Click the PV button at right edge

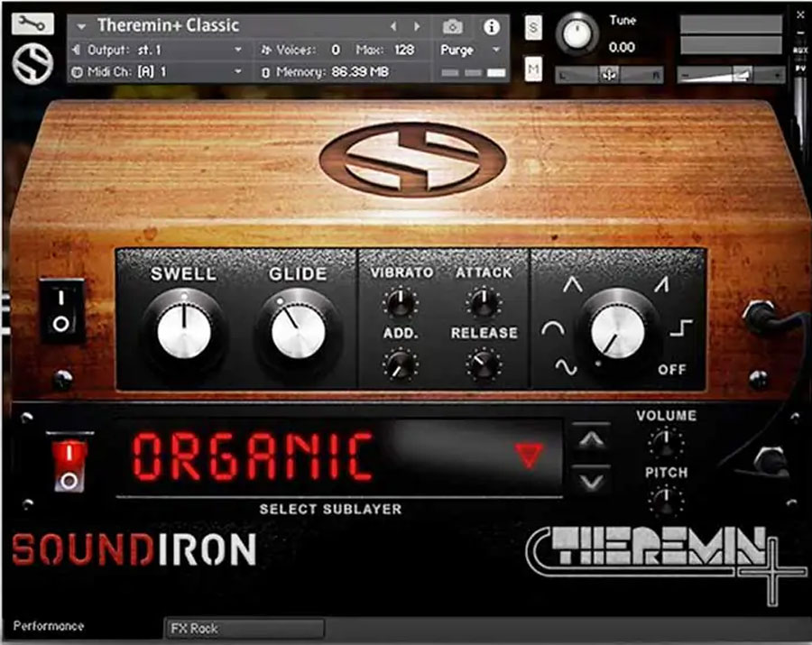[800, 68]
